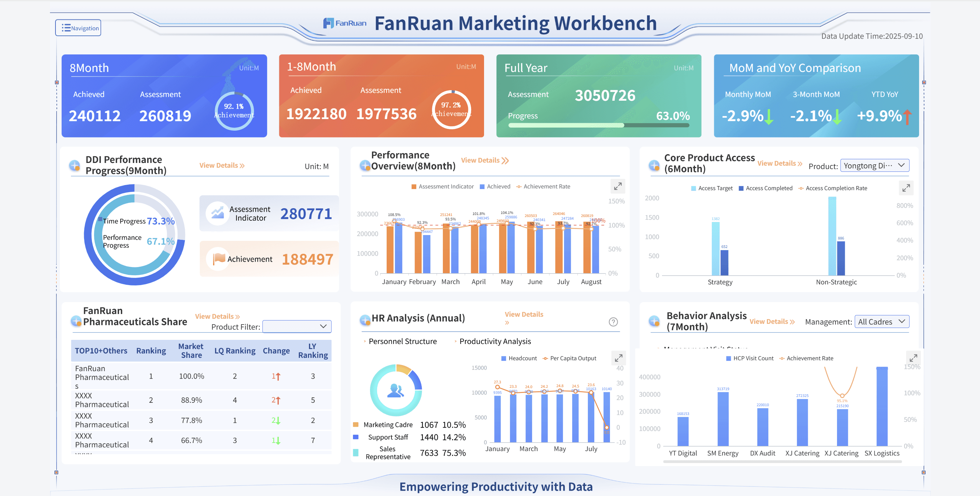Screen dimensions: 980x496
Task: Toggle Achieved legend series in Performance Overview
Action: [495, 186]
